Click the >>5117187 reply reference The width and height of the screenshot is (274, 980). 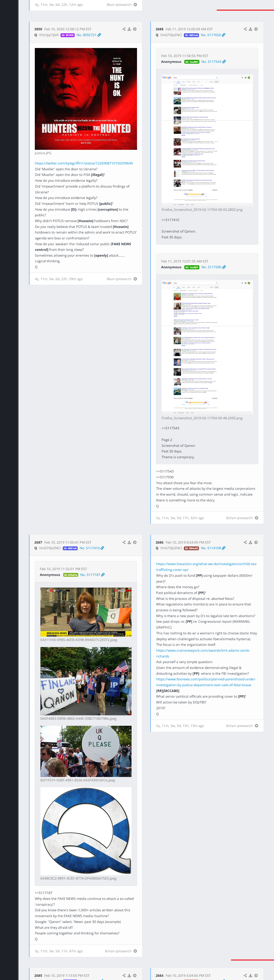(x=43, y=892)
